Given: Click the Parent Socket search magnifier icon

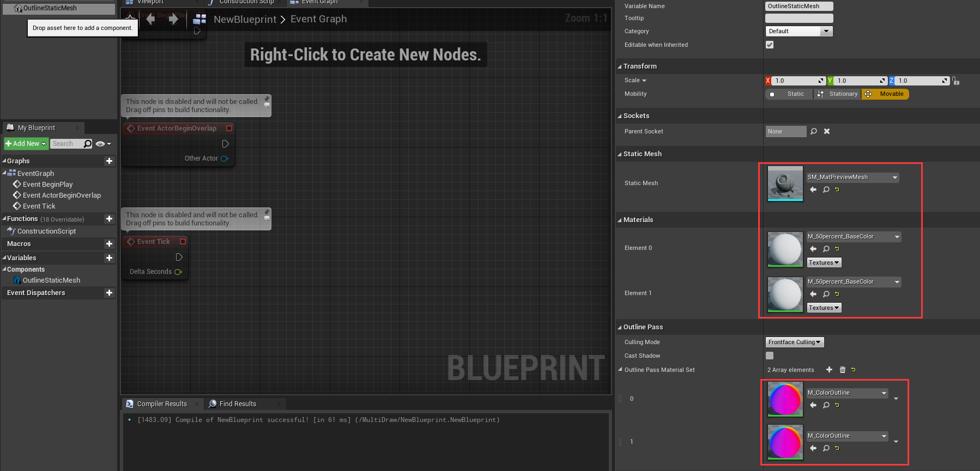Looking at the screenshot, I should click(814, 131).
